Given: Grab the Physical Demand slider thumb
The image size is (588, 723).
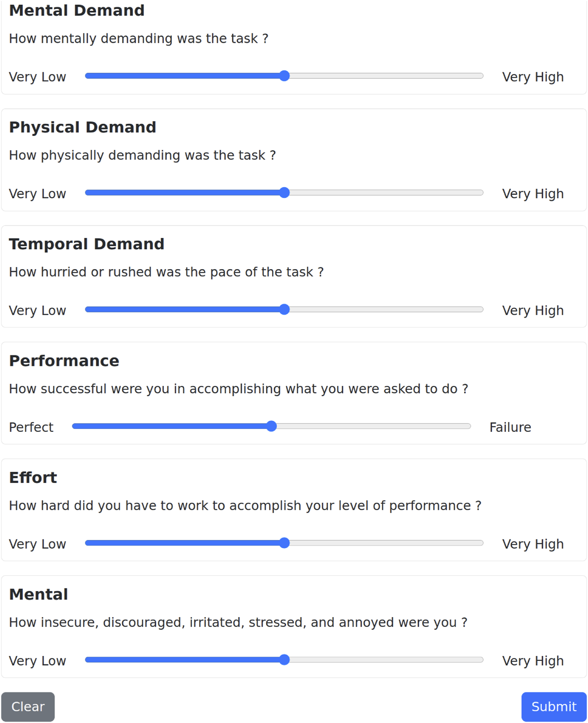Looking at the screenshot, I should point(284,193).
